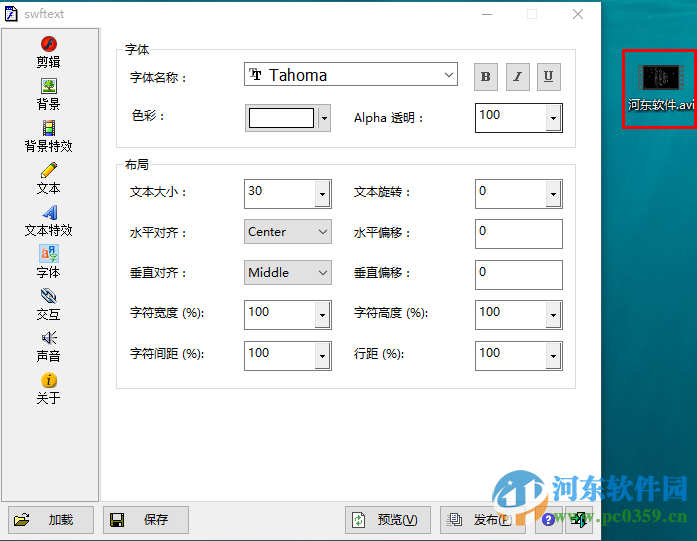Open the 关于 about section

(48, 389)
